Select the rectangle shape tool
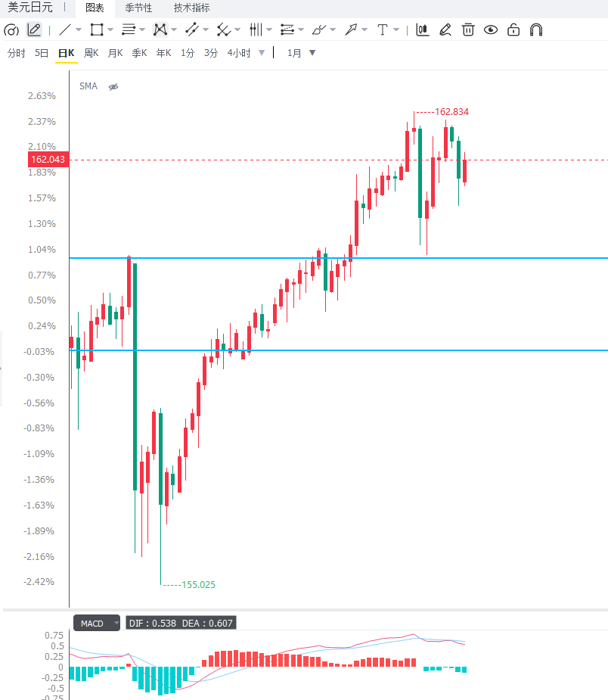608x700 pixels. pos(96,30)
